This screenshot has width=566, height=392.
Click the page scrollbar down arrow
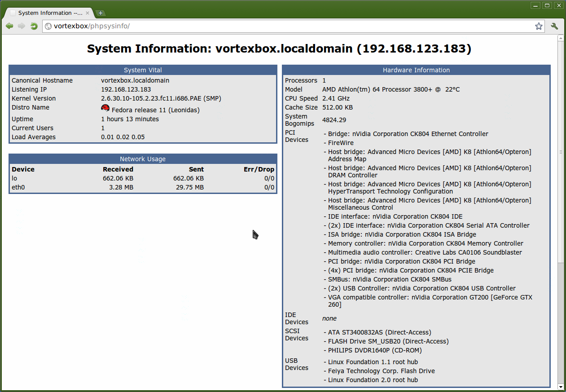[x=561, y=387]
